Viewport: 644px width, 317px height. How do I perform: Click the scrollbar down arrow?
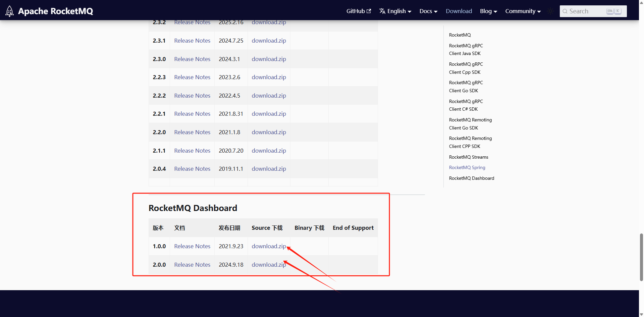click(x=641, y=314)
